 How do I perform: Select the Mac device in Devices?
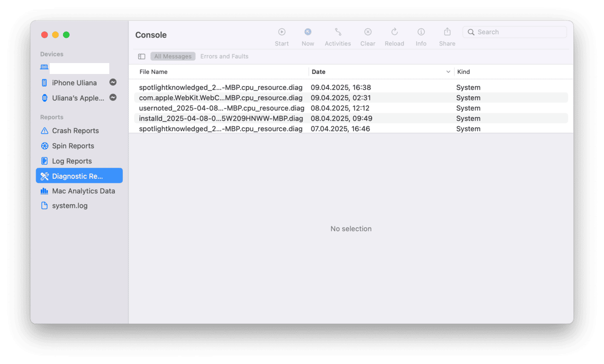pyautogui.click(x=79, y=68)
